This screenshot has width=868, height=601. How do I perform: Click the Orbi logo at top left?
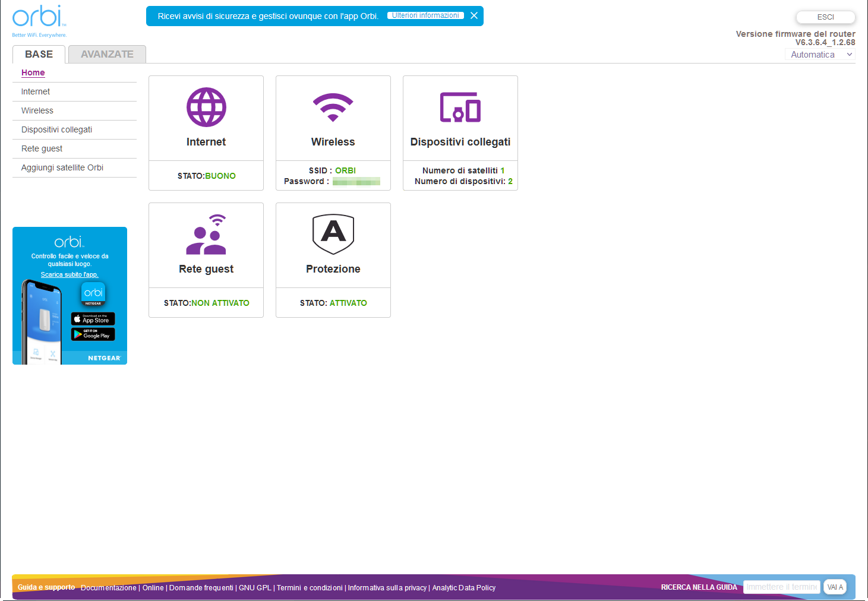[x=39, y=18]
